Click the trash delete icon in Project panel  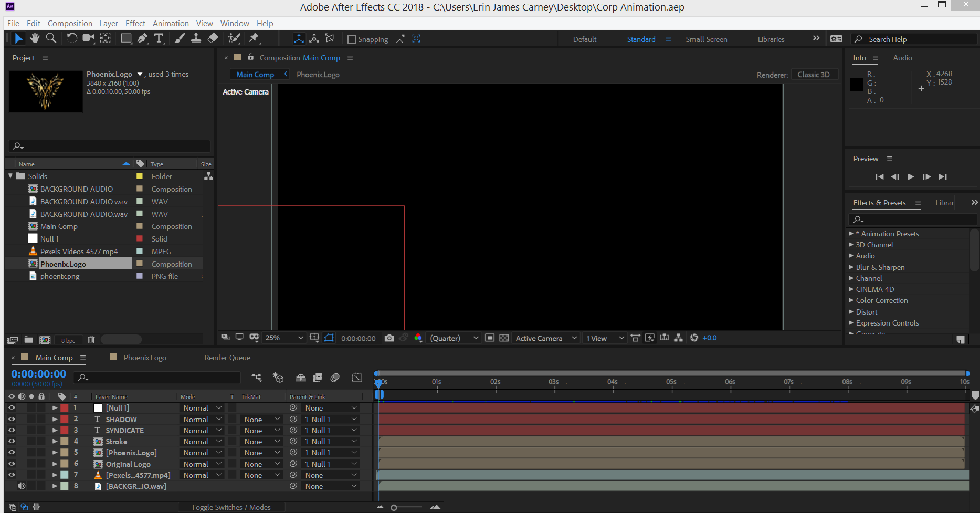[x=91, y=340]
